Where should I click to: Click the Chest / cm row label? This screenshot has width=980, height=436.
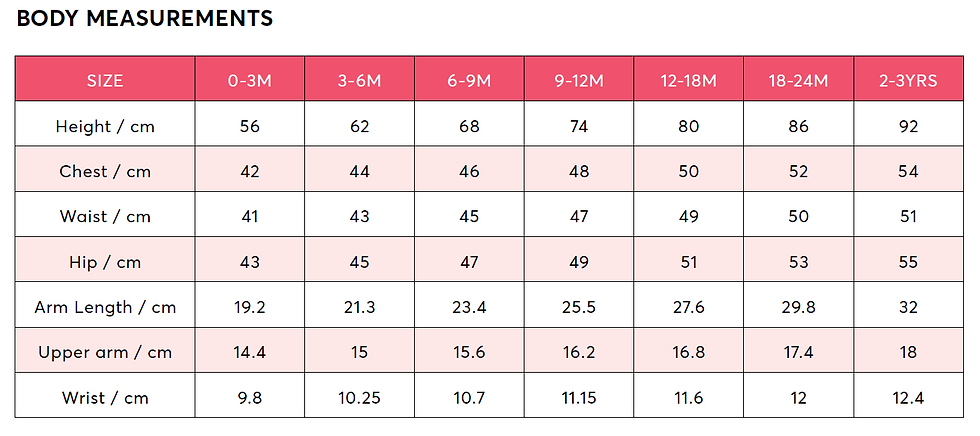(x=105, y=172)
